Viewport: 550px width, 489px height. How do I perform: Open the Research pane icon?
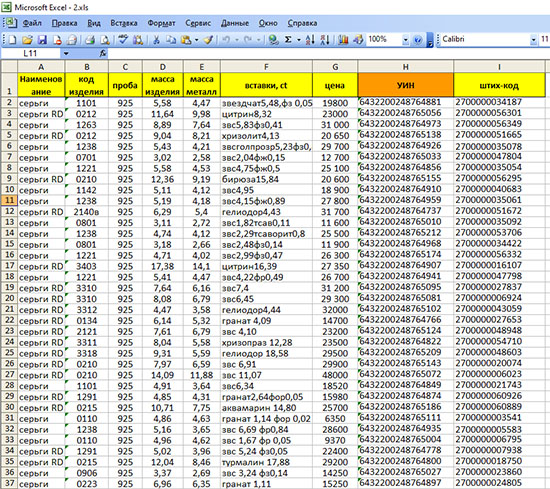(138, 40)
